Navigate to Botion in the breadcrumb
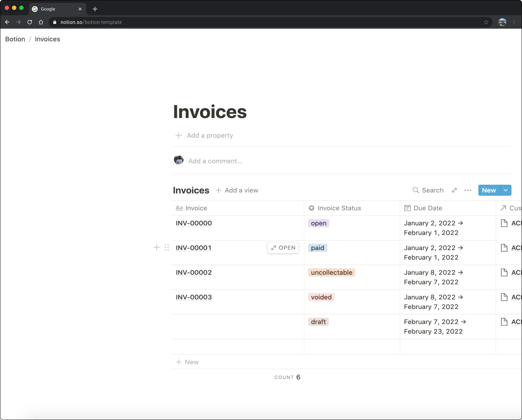Screen dimensions: 522x420 15,39
